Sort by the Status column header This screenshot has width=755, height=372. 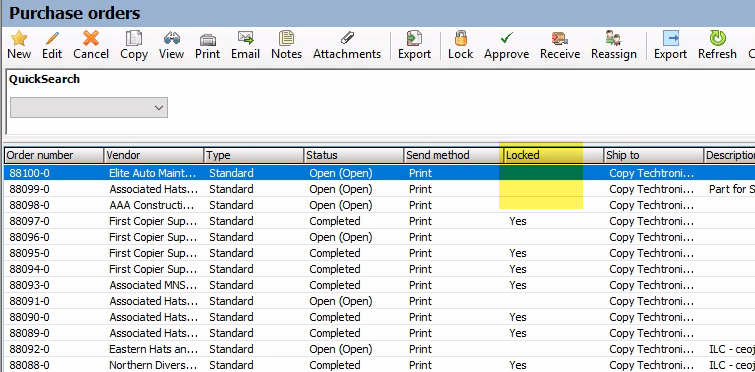[354, 155]
